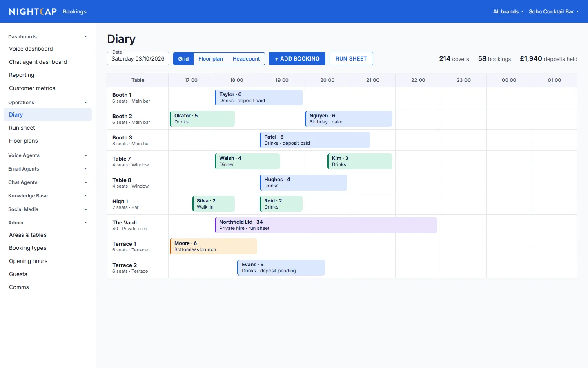Open Chat agent dashboard
Image resolution: width=588 pixels, height=368 pixels.
pyautogui.click(x=48, y=62)
